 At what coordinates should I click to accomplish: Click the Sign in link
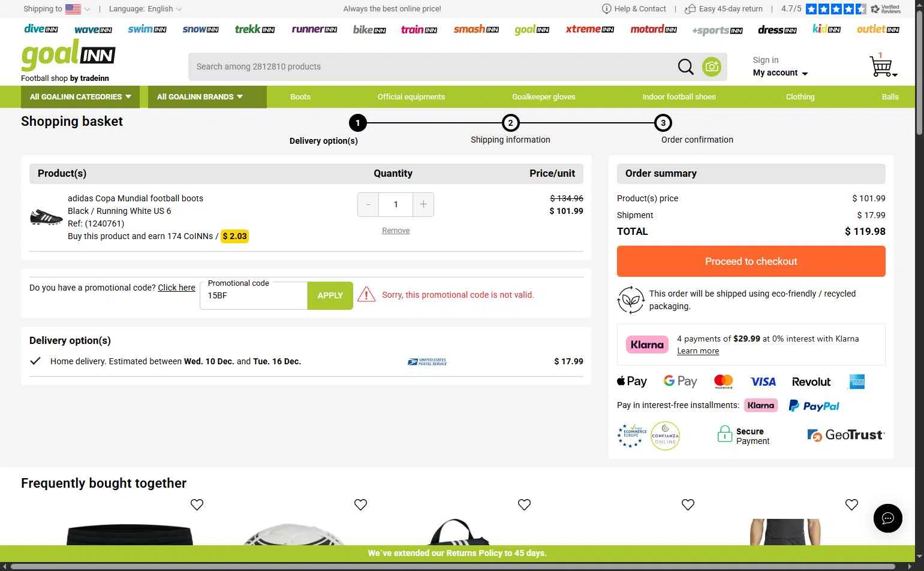pyautogui.click(x=766, y=60)
